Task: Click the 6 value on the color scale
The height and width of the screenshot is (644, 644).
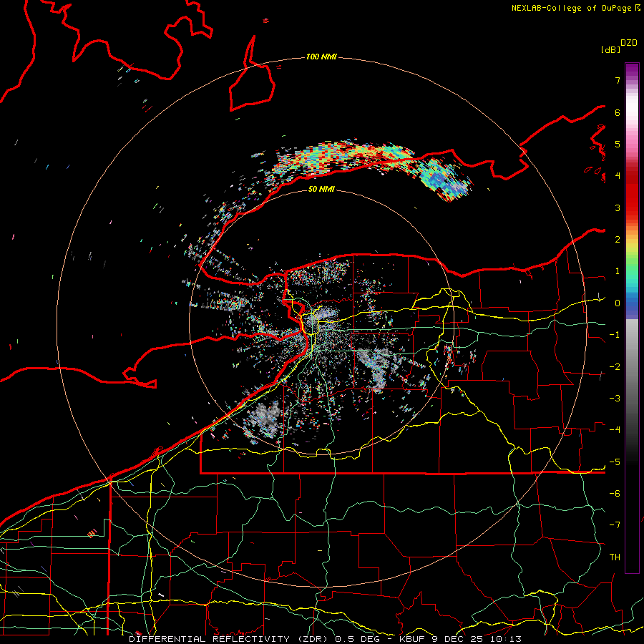Action: click(x=618, y=112)
